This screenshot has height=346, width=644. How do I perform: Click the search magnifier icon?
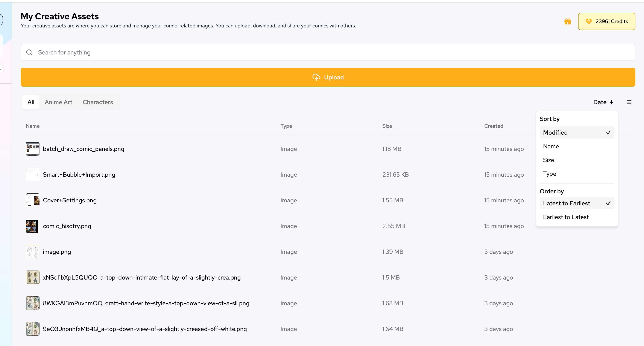[29, 53]
